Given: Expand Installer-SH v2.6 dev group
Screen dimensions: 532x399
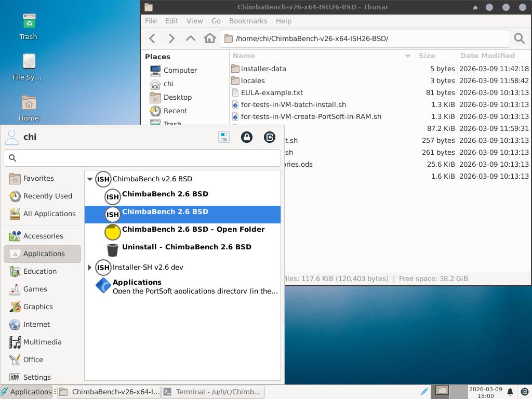Looking at the screenshot, I should pos(90,268).
